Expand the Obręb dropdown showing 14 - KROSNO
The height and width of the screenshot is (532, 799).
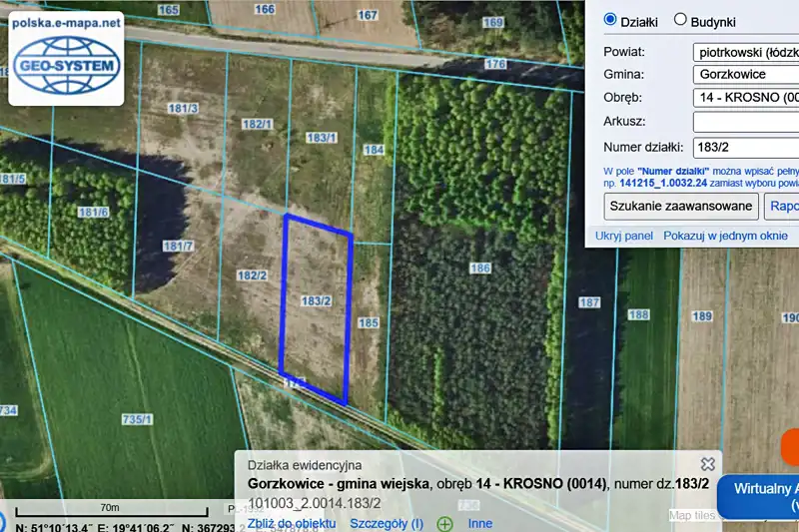point(745,98)
